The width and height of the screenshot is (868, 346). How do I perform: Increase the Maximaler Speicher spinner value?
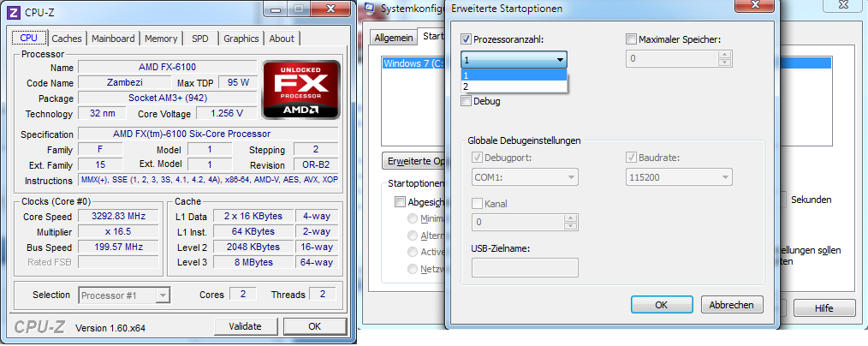pyautogui.click(x=725, y=54)
